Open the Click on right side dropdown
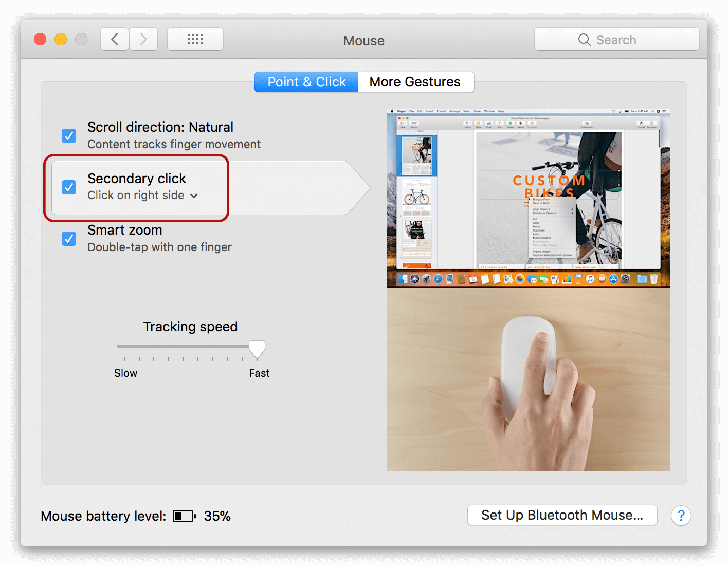The height and width of the screenshot is (566, 728). [194, 196]
